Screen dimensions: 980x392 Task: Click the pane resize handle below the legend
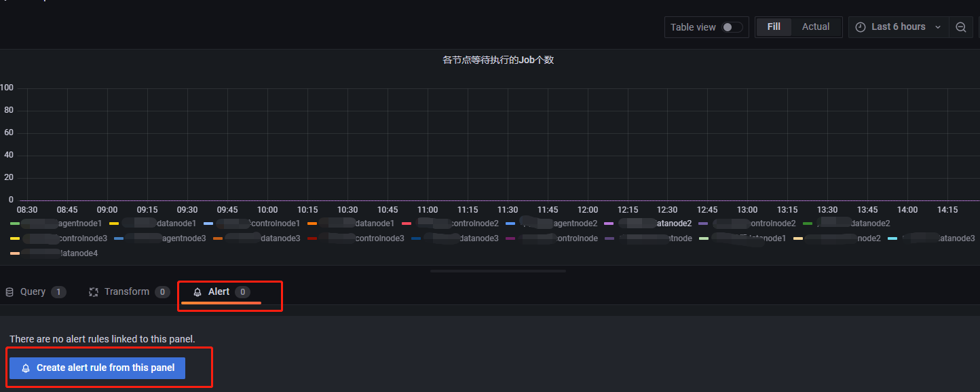498,270
